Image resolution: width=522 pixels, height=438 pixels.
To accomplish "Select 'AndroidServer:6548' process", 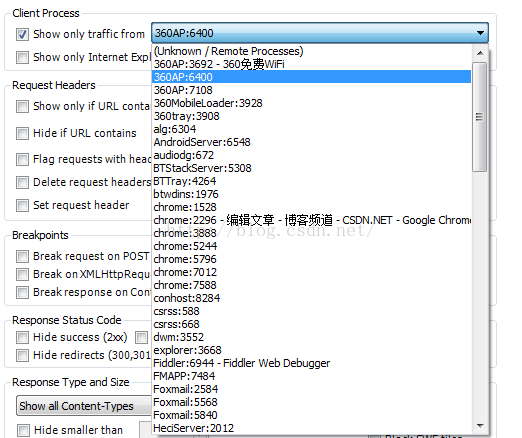I will pos(312,142).
